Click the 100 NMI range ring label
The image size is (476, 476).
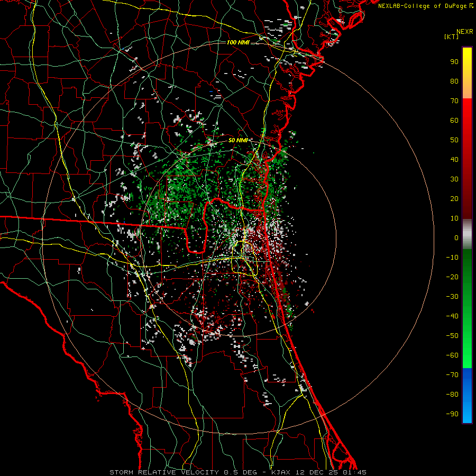coord(238,42)
